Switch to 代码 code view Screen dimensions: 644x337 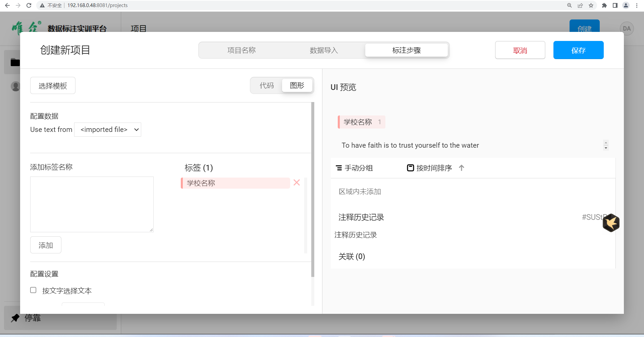pyautogui.click(x=267, y=86)
